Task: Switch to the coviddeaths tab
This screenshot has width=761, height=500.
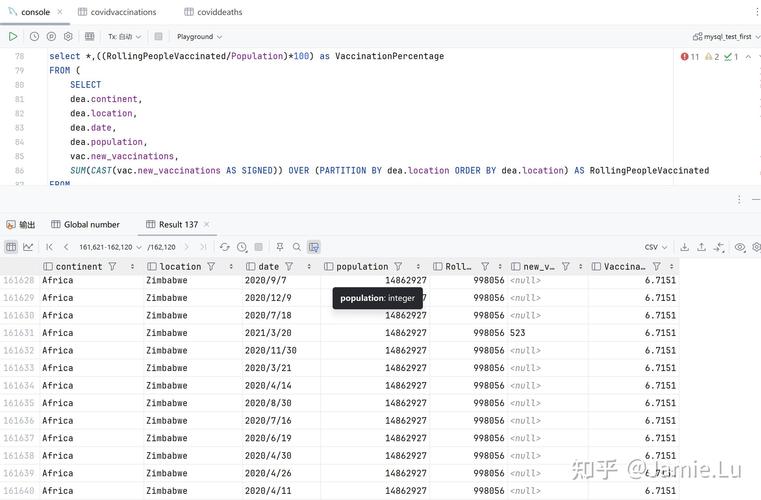Action: pyautogui.click(x=214, y=12)
